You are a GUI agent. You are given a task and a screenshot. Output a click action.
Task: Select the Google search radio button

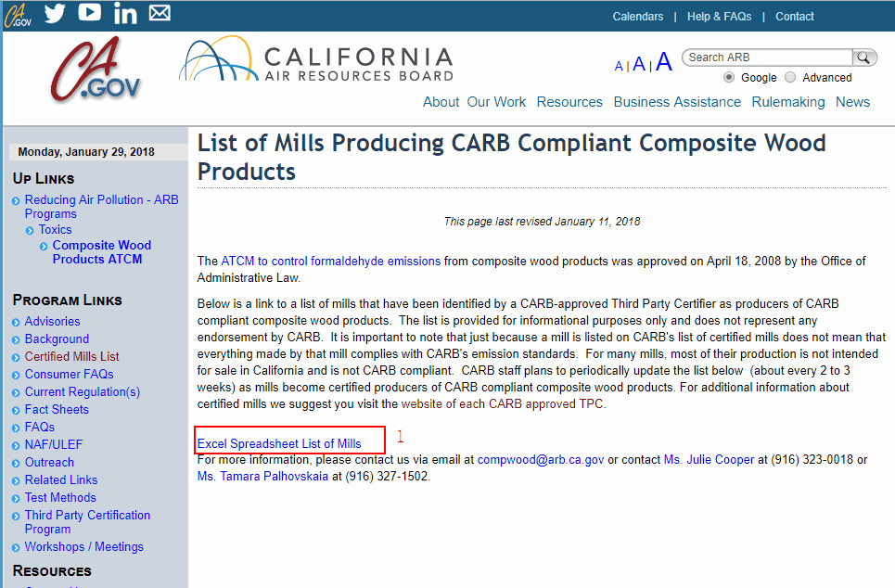tap(729, 77)
